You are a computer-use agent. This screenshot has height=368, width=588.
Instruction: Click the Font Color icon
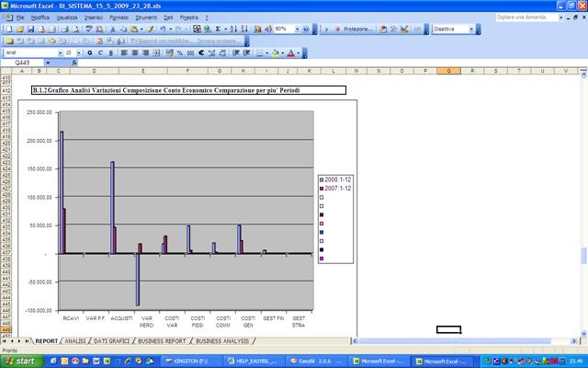(x=289, y=53)
